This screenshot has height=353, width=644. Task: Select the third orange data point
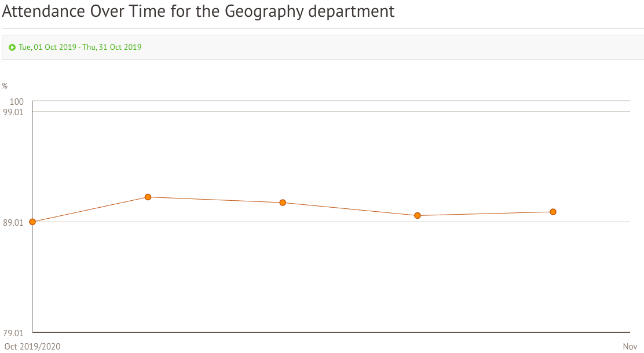point(283,203)
